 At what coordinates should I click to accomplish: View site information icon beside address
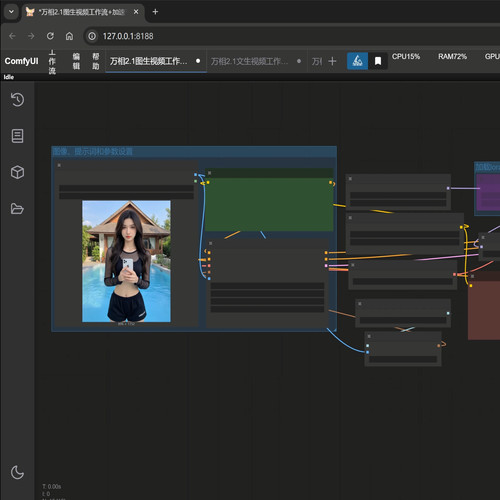point(92,36)
